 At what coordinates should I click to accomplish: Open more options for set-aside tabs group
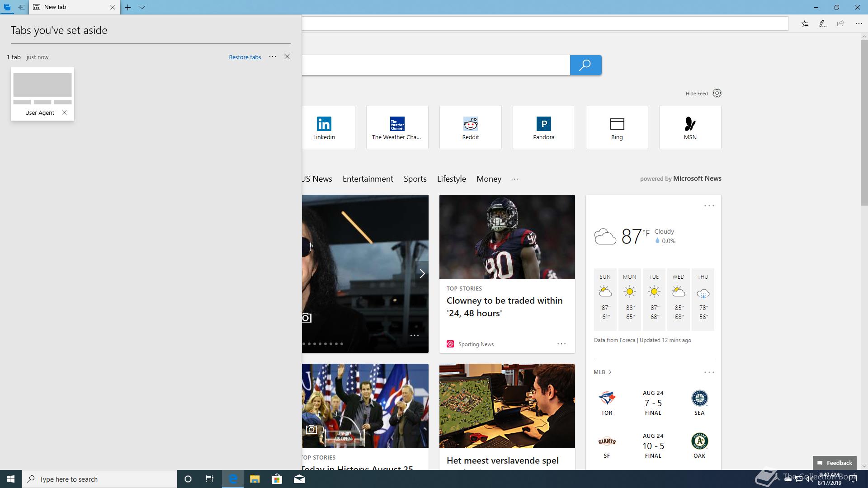tap(273, 56)
